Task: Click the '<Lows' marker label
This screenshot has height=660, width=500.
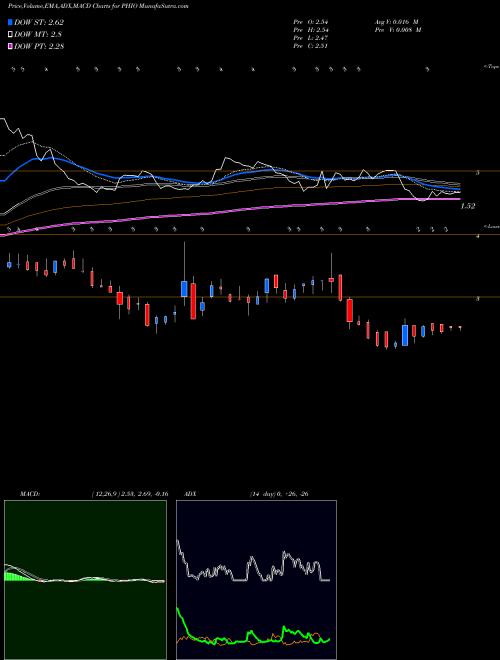Action: click(491, 226)
